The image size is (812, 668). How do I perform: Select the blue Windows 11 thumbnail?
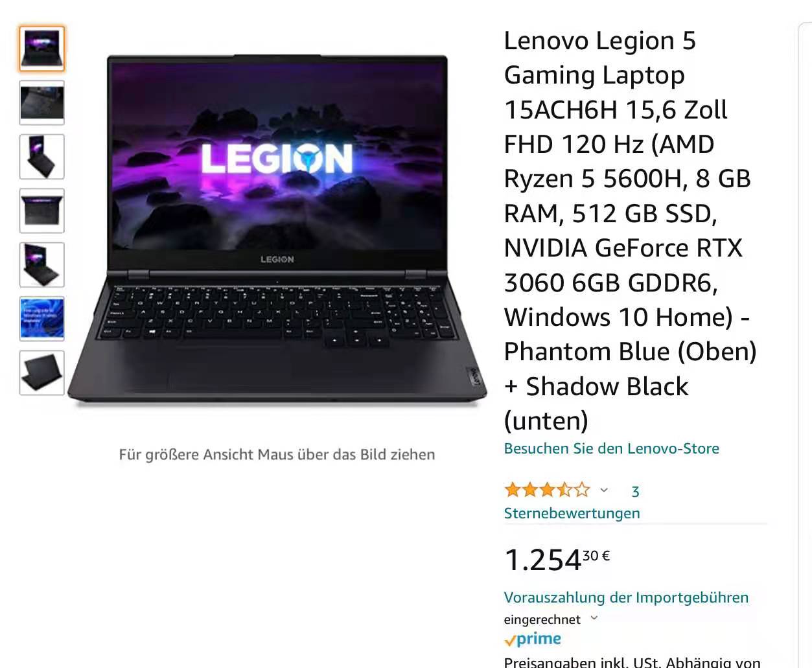[x=42, y=319]
